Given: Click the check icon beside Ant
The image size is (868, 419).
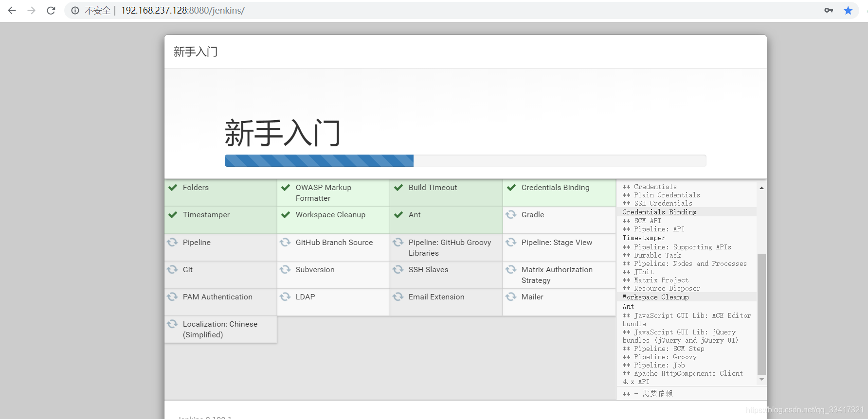Looking at the screenshot, I should (x=398, y=215).
